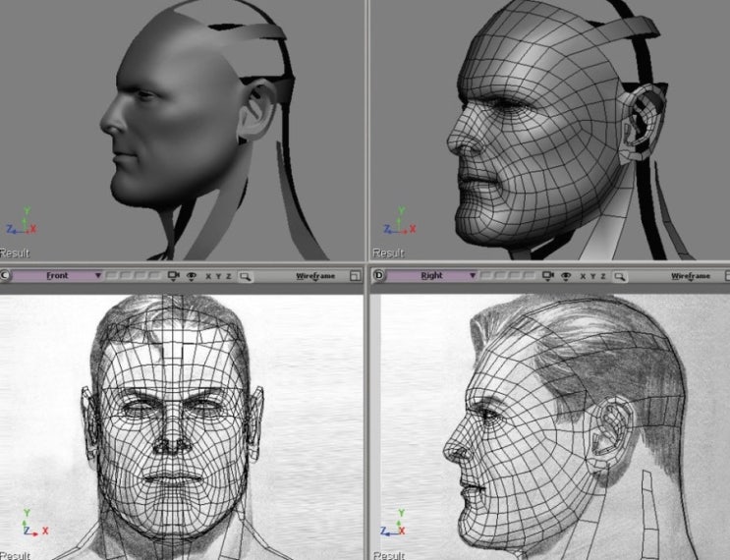The image size is (730, 560).
Task: Expand the Wireframe display mode menu in Right viewport
Action: (690, 276)
